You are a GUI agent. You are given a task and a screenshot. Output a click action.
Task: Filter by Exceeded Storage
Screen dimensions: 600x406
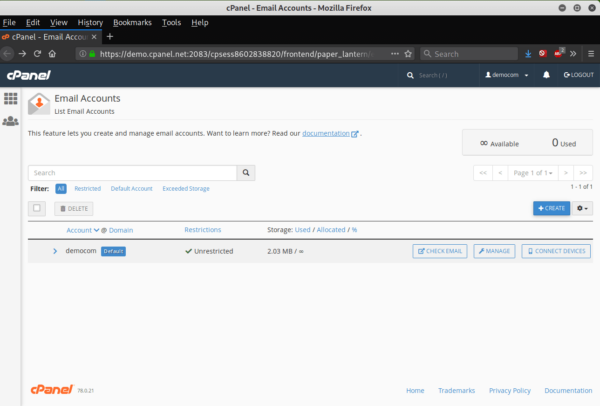click(x=186, y=189)
